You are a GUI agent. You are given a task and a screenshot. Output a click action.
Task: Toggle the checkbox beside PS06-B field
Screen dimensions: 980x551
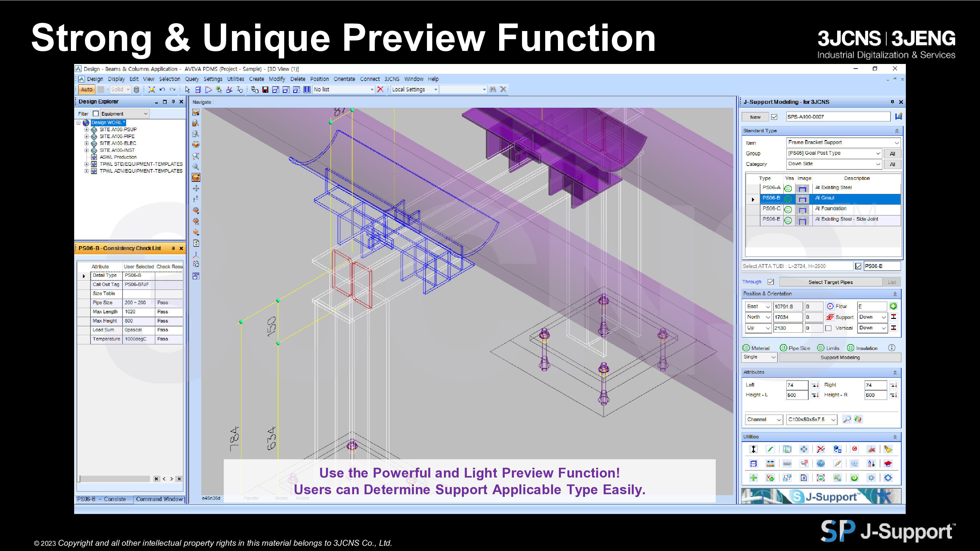click(858, 266)
